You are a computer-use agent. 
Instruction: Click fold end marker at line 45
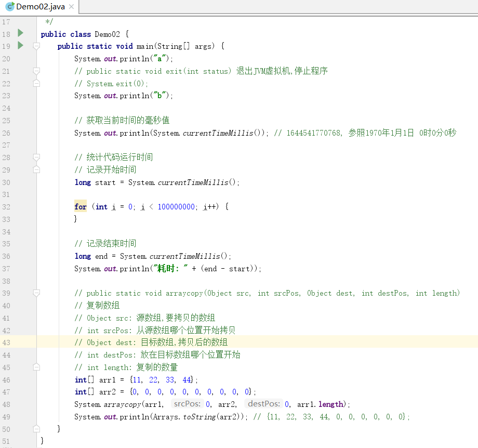(36, 367)
